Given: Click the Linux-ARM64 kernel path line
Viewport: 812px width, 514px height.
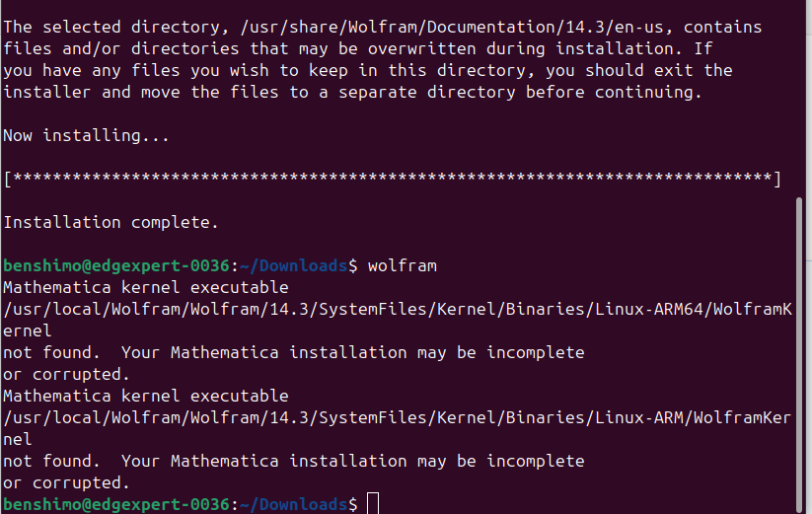Looking at the screenshot, I should (397, 309).
